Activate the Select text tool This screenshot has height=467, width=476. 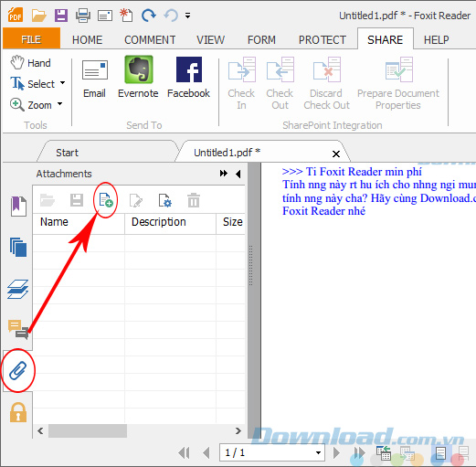click(x=33, y=84)
